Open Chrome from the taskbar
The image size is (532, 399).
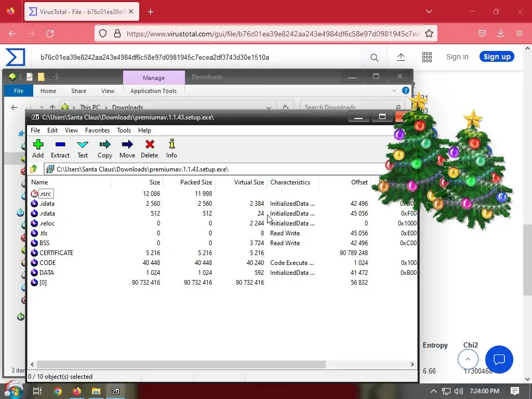tap(58, 391)
